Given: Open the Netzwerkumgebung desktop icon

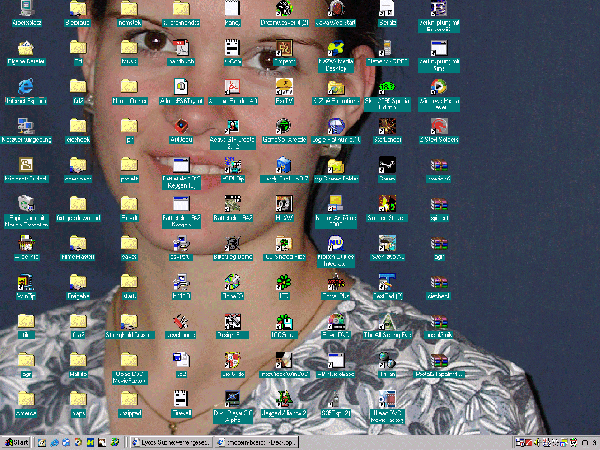Looking at the screenshot, I should [x=26, y=126].
